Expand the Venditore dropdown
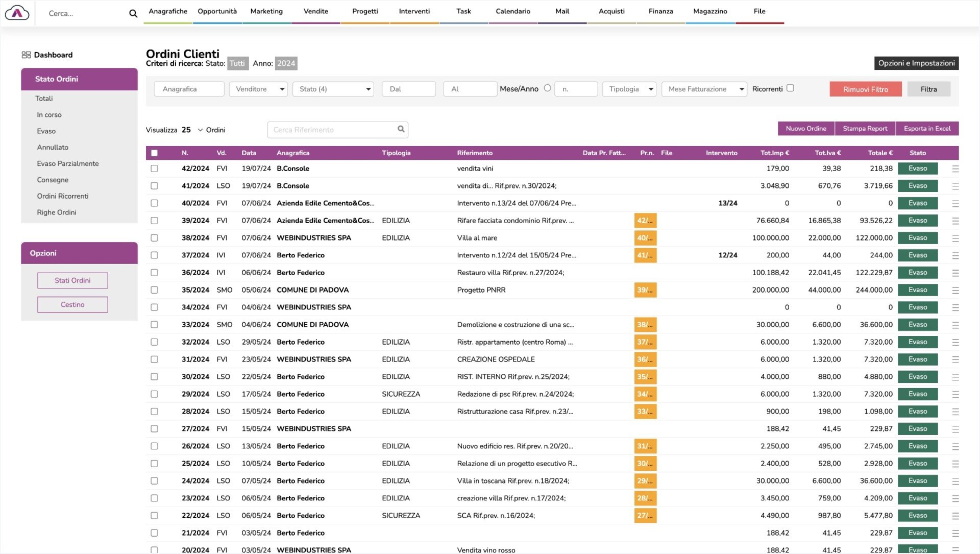The height and width of the screenshot is (554, 980). click(258, 89)
